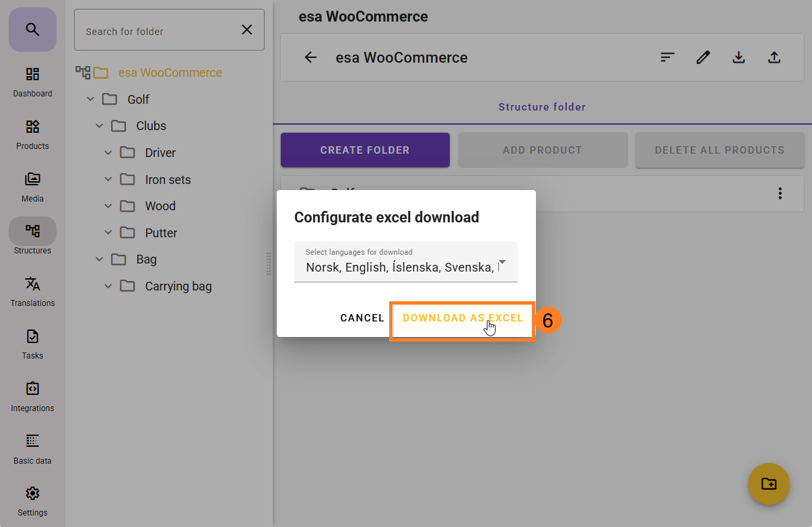Cancel the excel download dialog
The image size is (812, 527).
coord(362,318)
